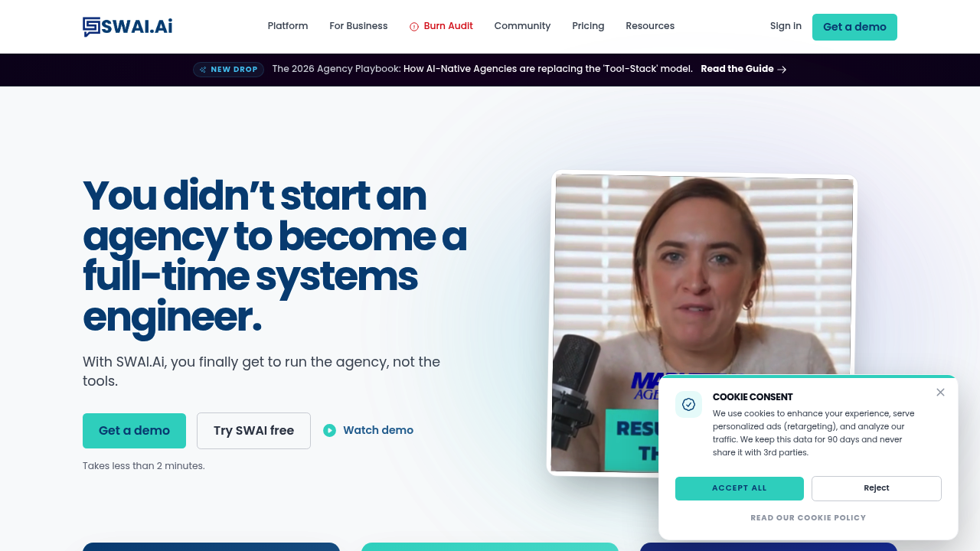Select the Burn Audit nav item
980x551 pixels.
(441, 26)
